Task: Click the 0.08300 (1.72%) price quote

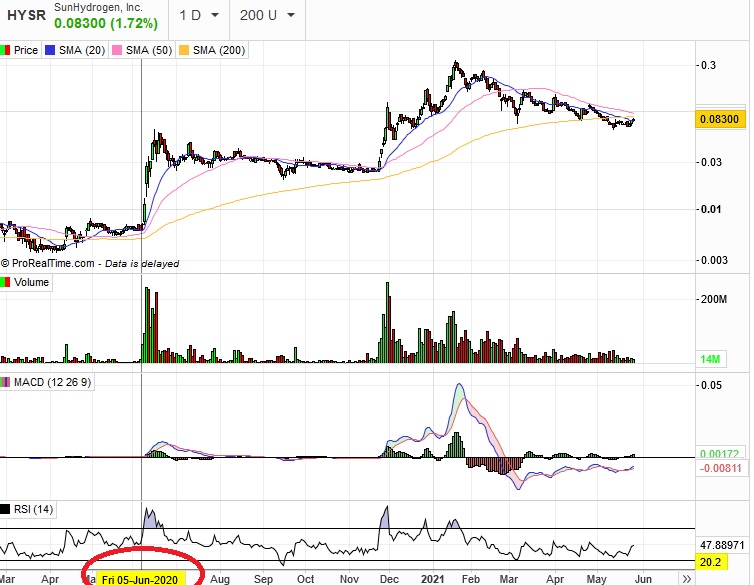Action: [106, 23]
